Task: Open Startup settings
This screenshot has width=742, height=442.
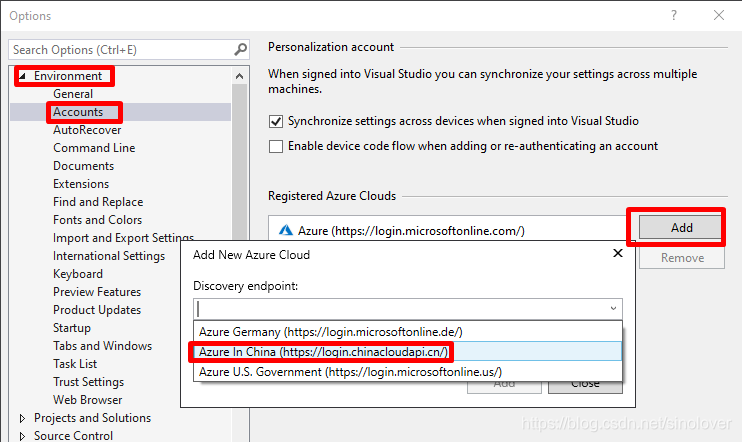Action: pyautogui.click(x=72, y=327)
